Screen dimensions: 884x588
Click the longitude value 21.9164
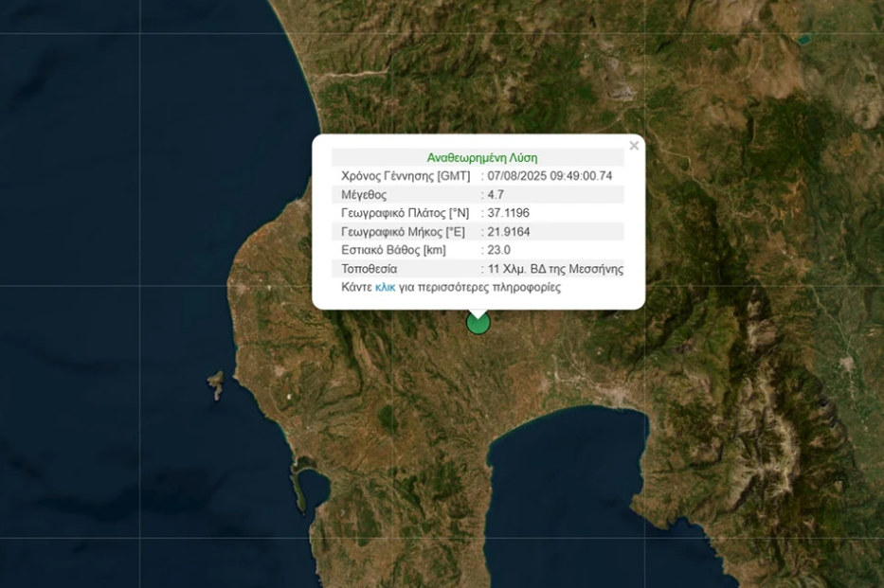tap(508, 232)
